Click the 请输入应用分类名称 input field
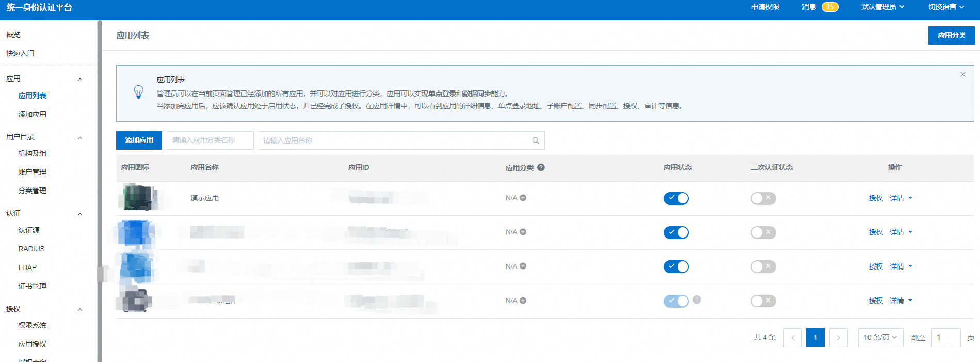The image size is (980, 362). (210, 140)
